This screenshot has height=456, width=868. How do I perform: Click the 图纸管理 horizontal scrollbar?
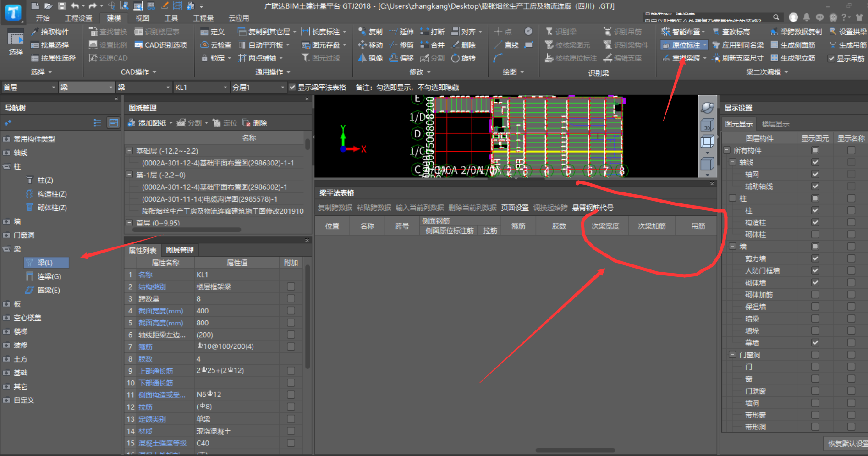click(186, 230)
